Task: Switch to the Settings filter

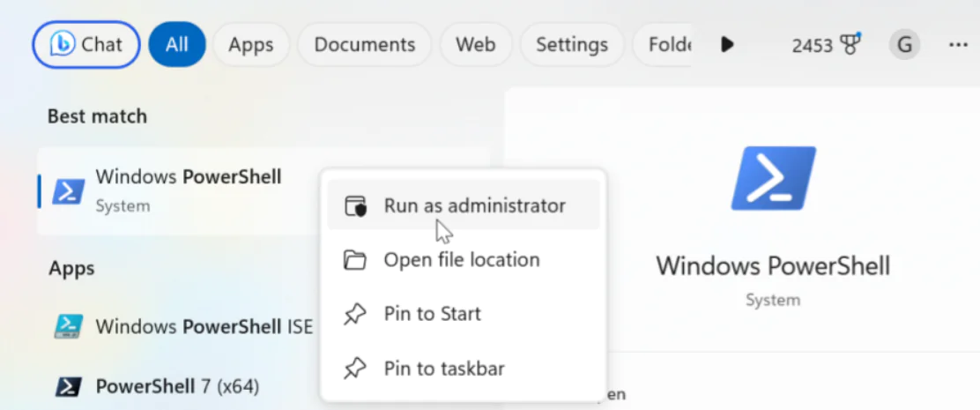Action: tap(572, 44)
